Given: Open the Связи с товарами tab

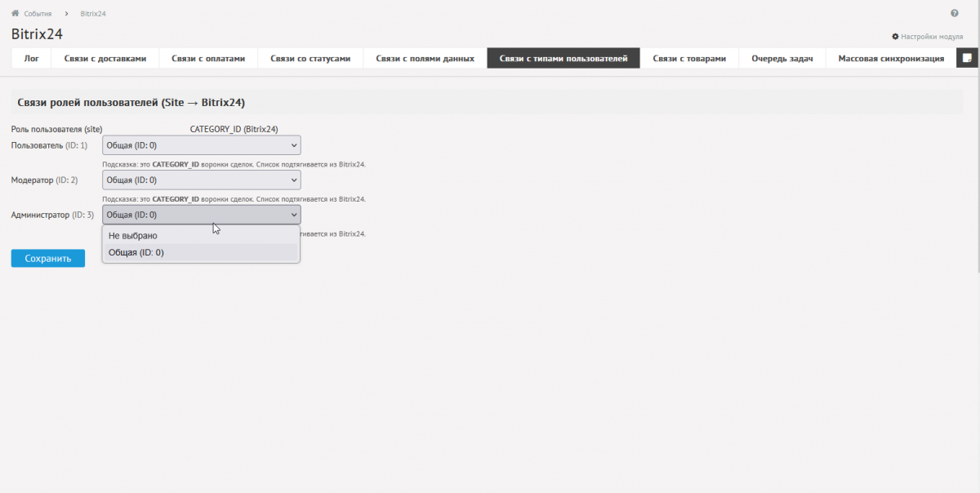Looking at the screenshot, I should (689, 58).
